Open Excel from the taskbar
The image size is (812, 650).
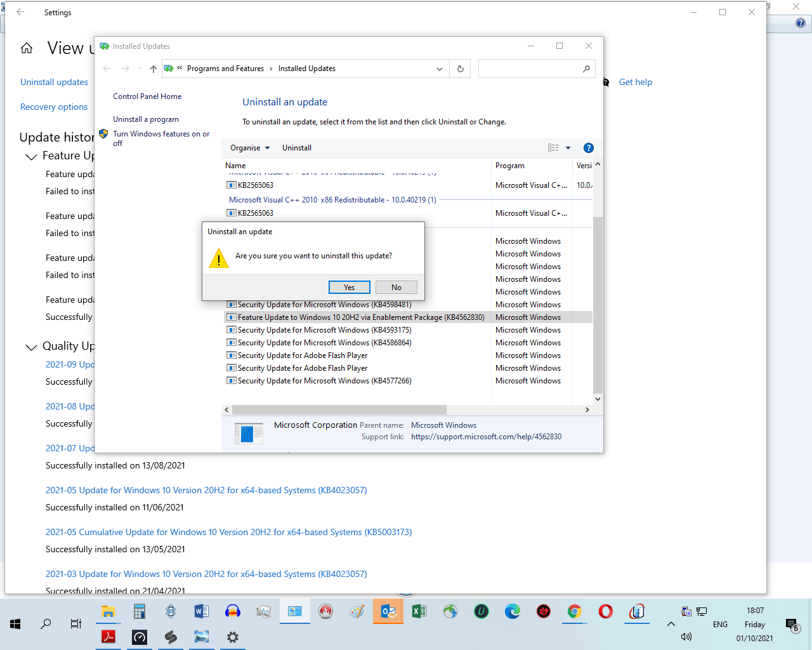tap(419, 611)
